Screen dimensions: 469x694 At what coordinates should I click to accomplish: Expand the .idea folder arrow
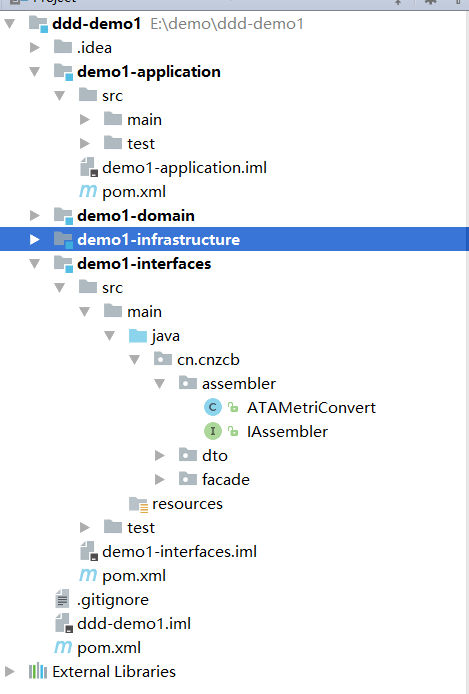35,47
